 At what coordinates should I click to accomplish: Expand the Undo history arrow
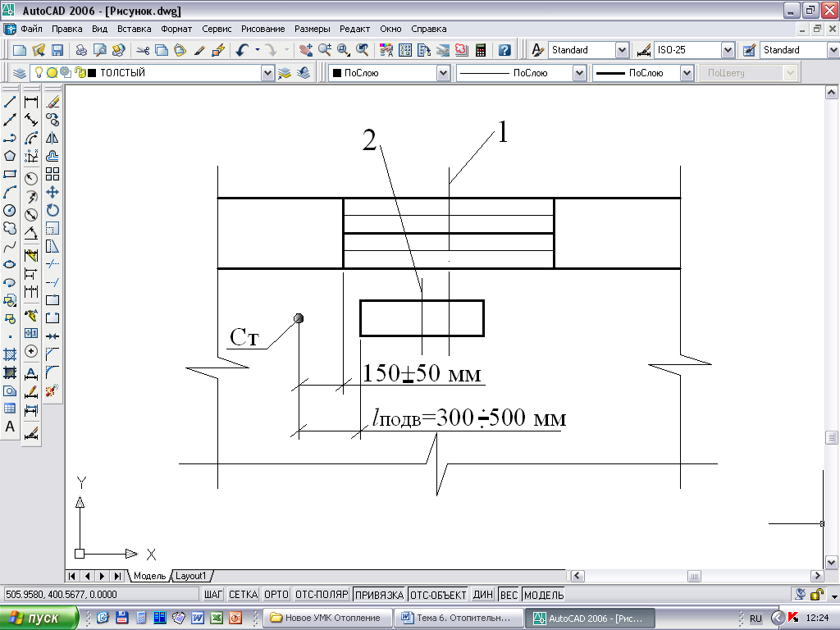click(x=258, y=50)
